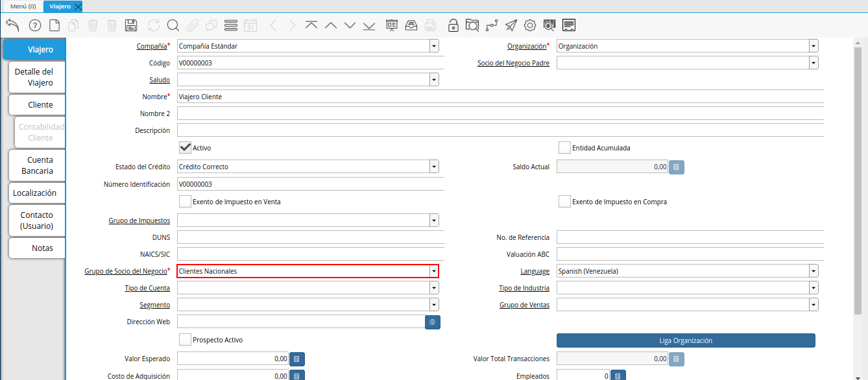Viewport: 868px width, 380px height.
Task: Switch to the Cuenta Bancaria tab
Action: [37, 165]
